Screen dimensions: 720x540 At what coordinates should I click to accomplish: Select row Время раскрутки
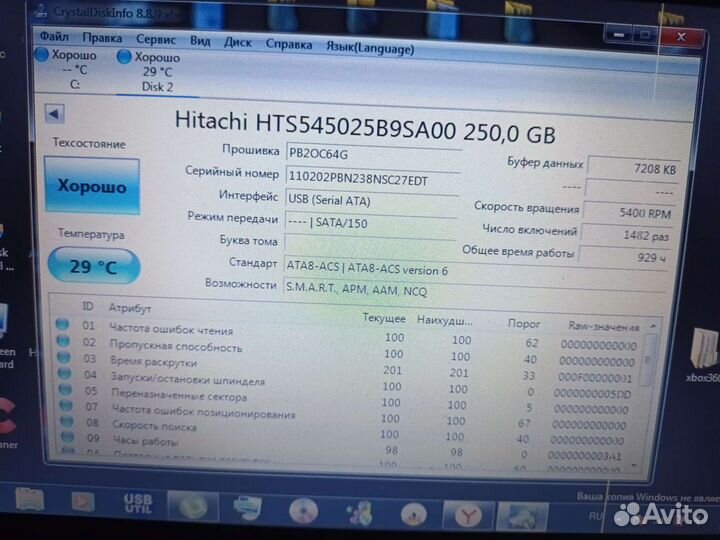(349, 368)
